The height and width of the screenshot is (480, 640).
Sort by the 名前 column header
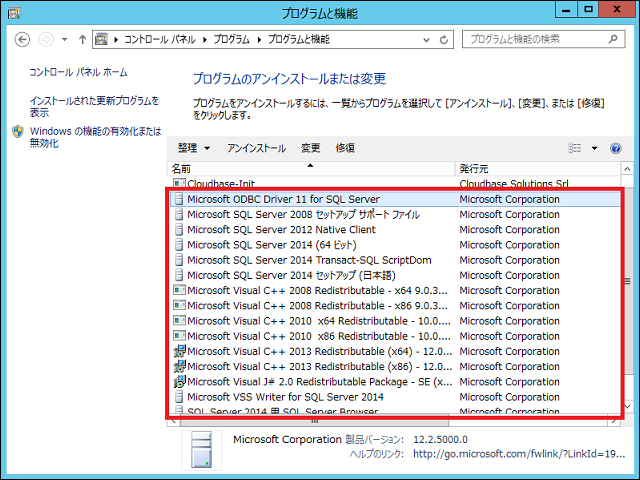pyautogui.click(x=311, y=169)
